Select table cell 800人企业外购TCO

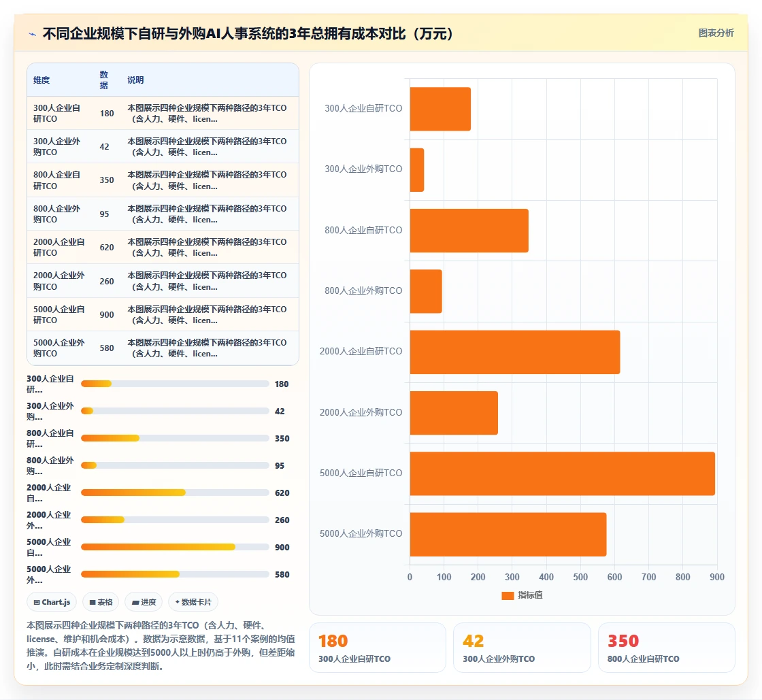click(x=57, y=214)
